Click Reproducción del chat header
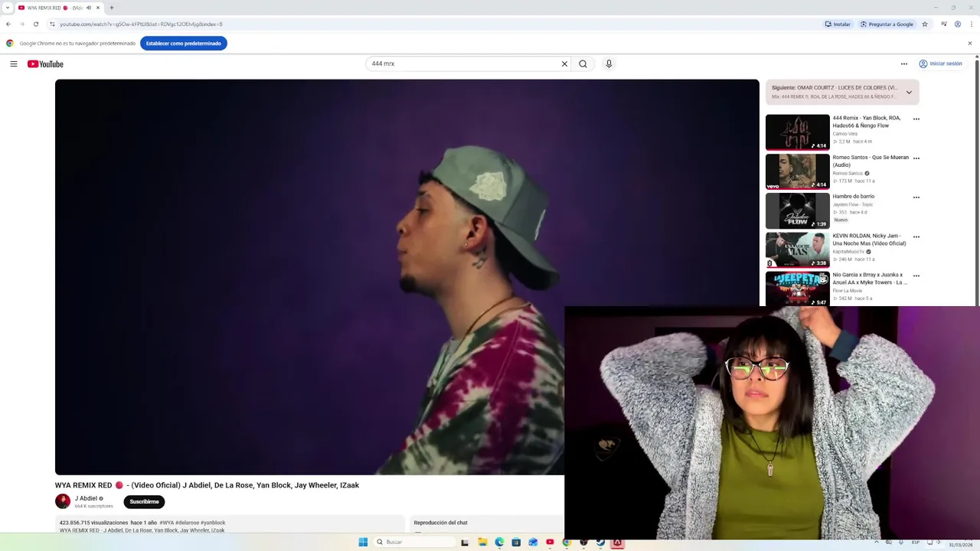This screenshot has width=980, height=551. tap(440, 523)
